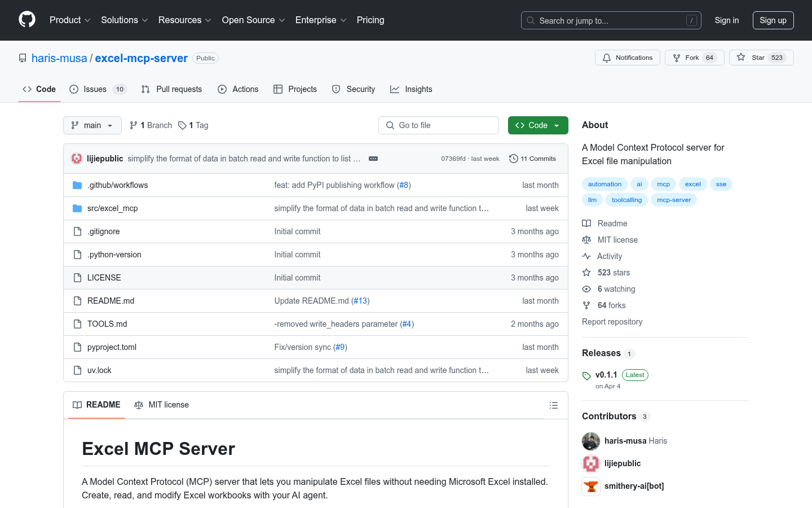Open the Readme link in About
This screenshot has height=508, width=812.
coord(605,224)
